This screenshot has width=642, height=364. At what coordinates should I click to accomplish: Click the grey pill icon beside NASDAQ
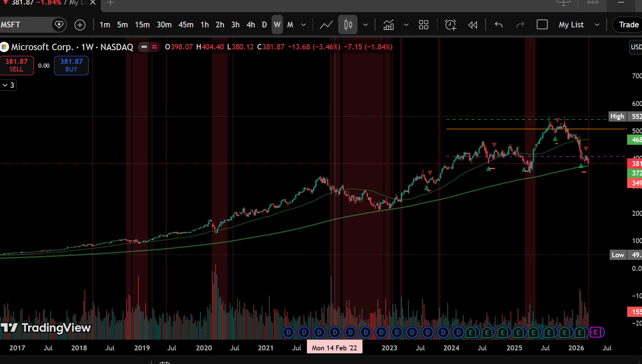(142, 47)
